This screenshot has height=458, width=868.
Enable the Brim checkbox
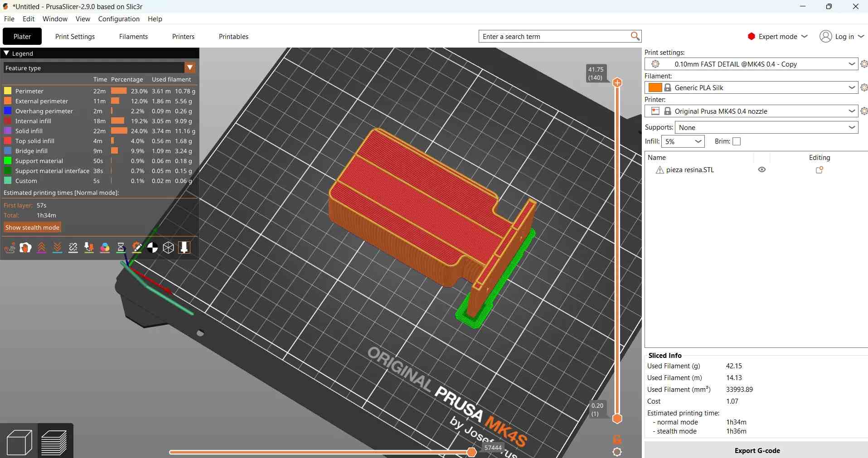737,141
